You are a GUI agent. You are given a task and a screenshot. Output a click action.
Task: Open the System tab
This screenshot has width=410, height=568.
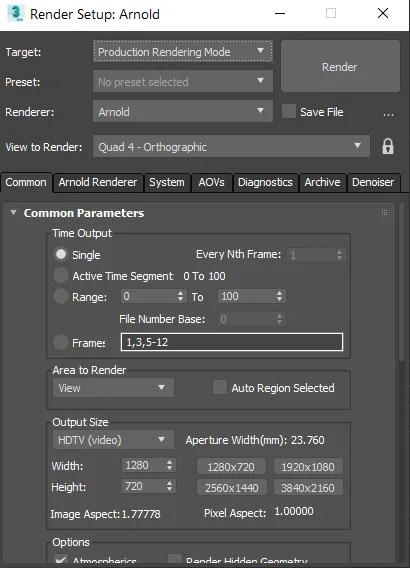167,182
